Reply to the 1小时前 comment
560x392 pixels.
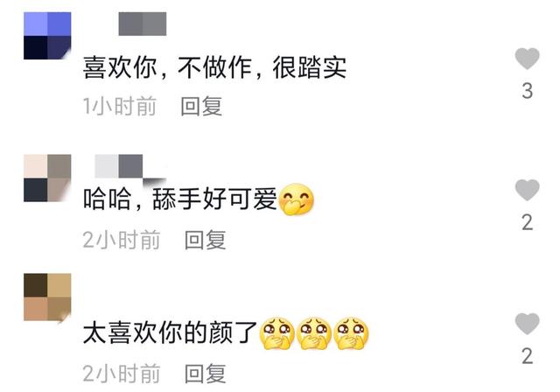coord(201,106)
